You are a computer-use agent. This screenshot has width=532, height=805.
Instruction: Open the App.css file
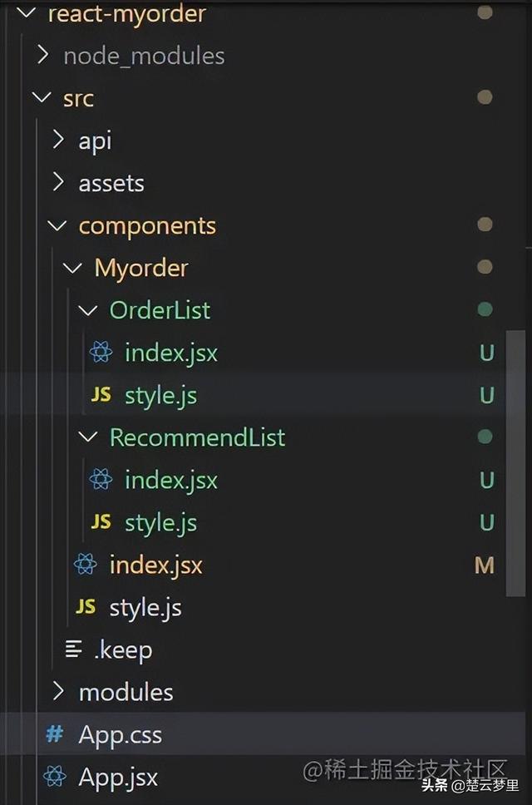[120, 734]
